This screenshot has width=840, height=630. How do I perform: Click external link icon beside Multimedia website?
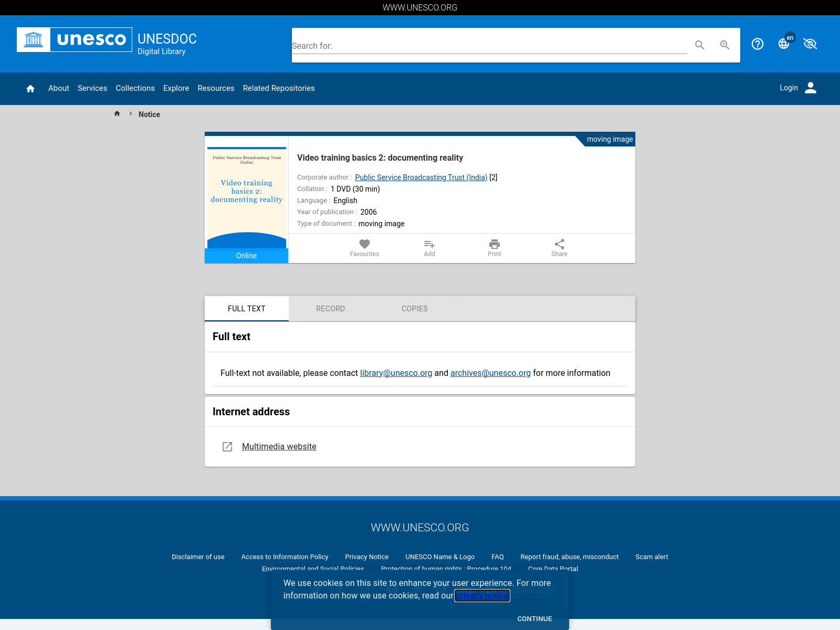pyautogui.click(x=227, y=447)
